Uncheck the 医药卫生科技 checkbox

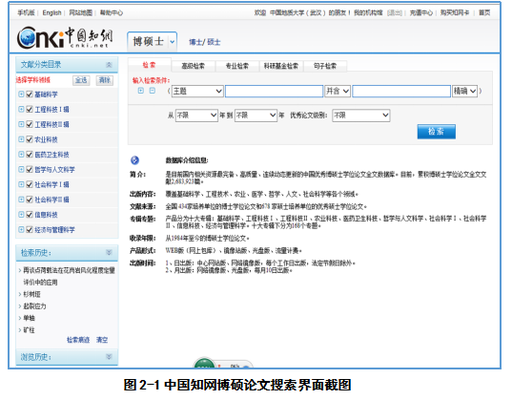click(29, 154)
